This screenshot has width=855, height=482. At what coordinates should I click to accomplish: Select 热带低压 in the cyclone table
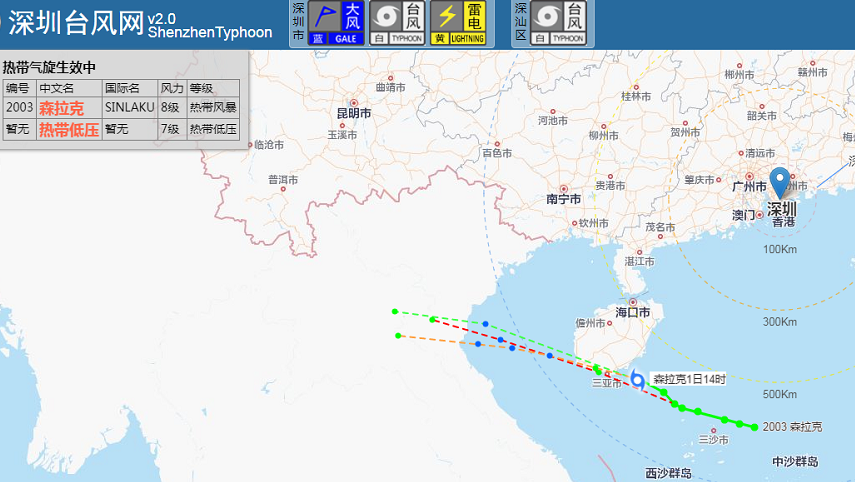[68, 129]
